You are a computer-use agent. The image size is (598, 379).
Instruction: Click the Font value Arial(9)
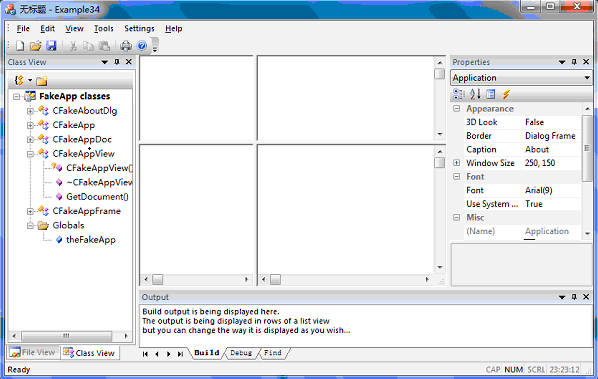coord(538,190)
